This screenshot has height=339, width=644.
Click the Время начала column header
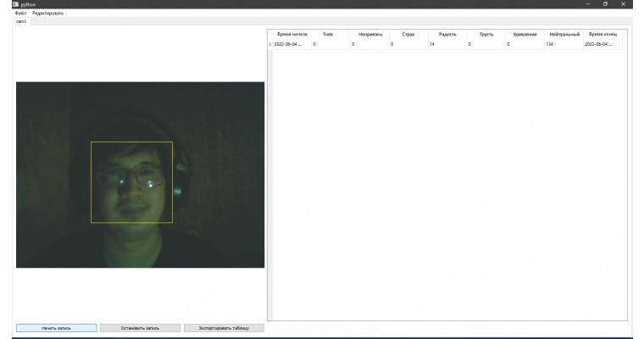(x=292, y=34)
